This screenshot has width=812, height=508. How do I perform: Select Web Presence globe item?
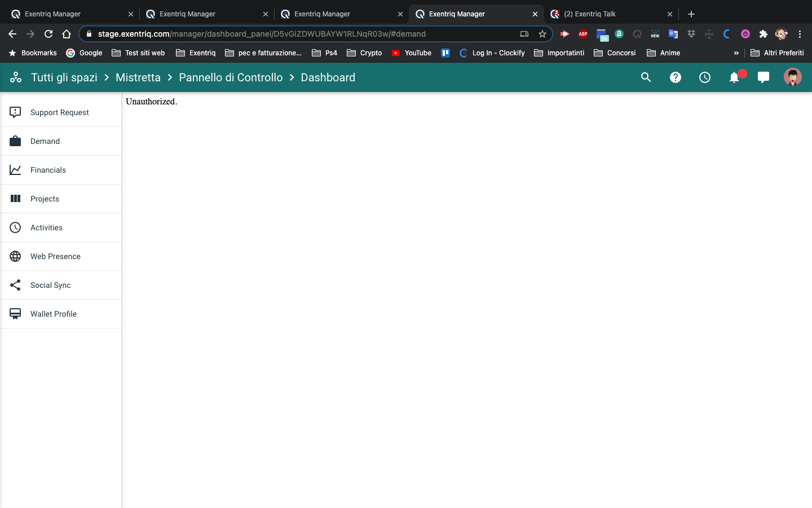pyautogui.click(x=55, y=256)
